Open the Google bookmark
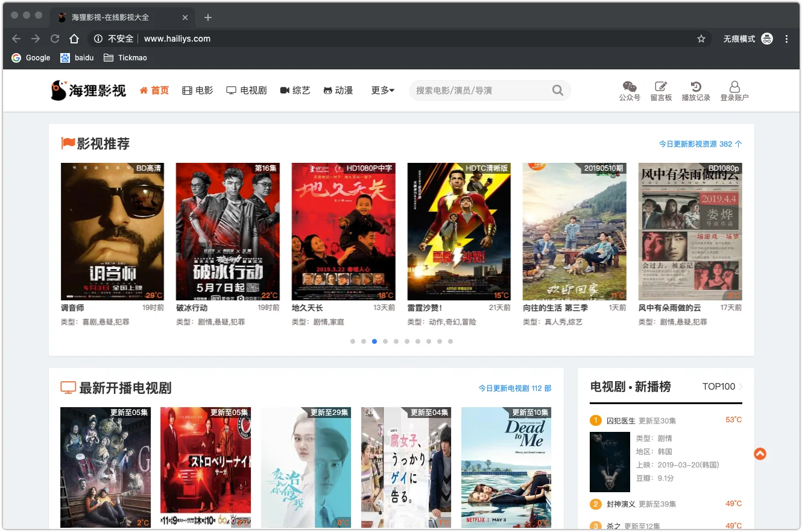The height and width of the screenshot is (532, 802). (x=31, y=58)
